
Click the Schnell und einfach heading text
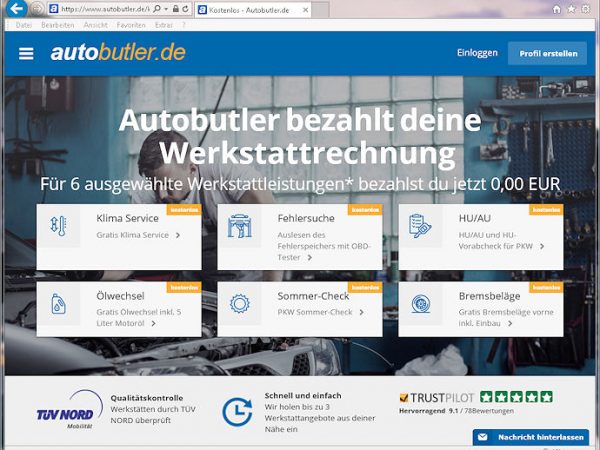pyautogui.click(x=303, y=396)
